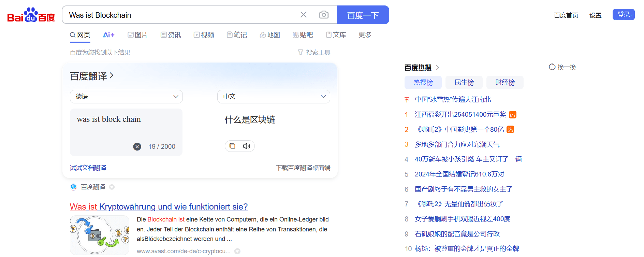
Task: Refresh hot list with 换一换
Action: click(562, 67)
